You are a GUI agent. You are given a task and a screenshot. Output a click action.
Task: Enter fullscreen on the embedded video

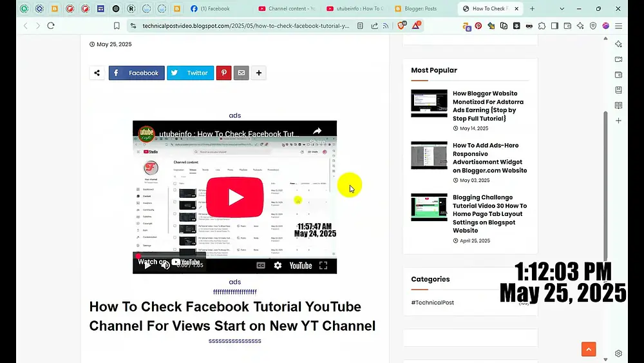pyautogui.click(x=323, y=266)
